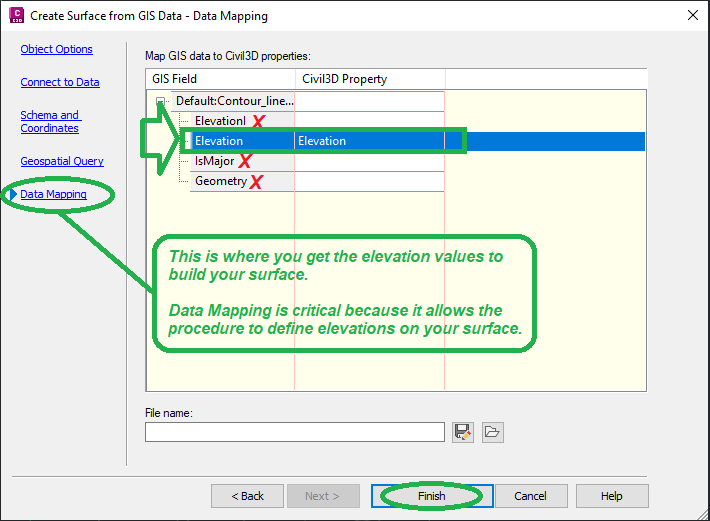This screenshot has height=521, width=710.
Task: Click the Civil3D Property column header
Action: (x=370, y=79)
